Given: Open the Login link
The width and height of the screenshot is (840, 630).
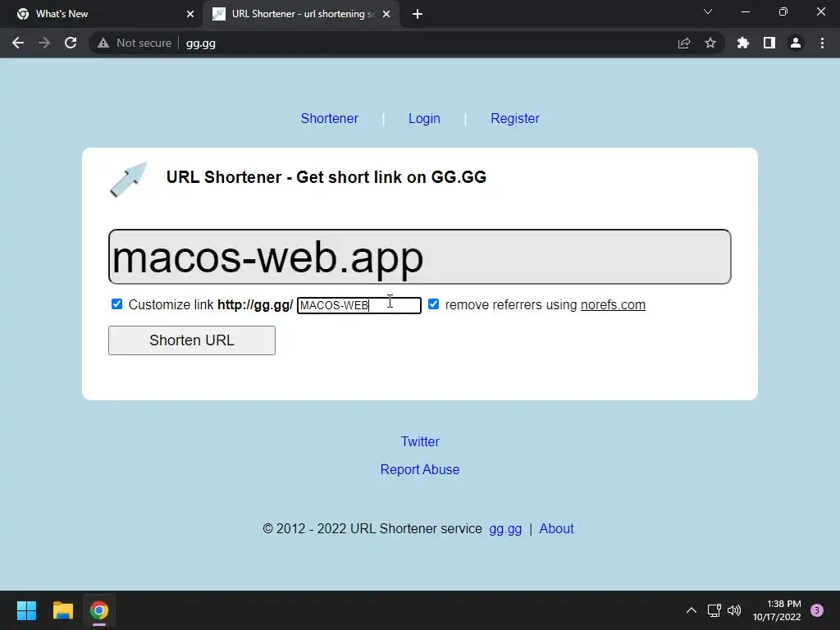Looking at the screenshot, I should (x=424, y=118).
